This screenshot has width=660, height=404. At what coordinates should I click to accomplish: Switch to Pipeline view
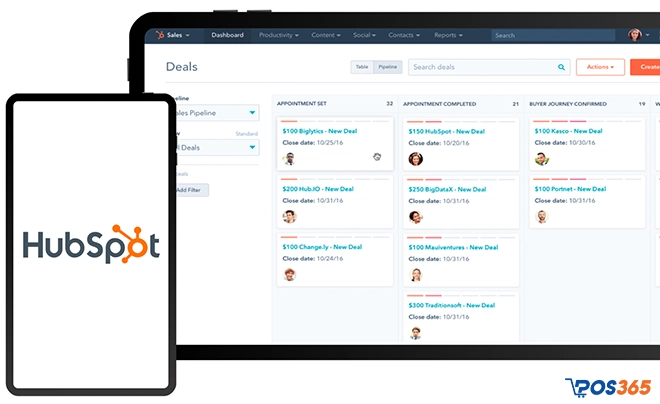(388, 67)
